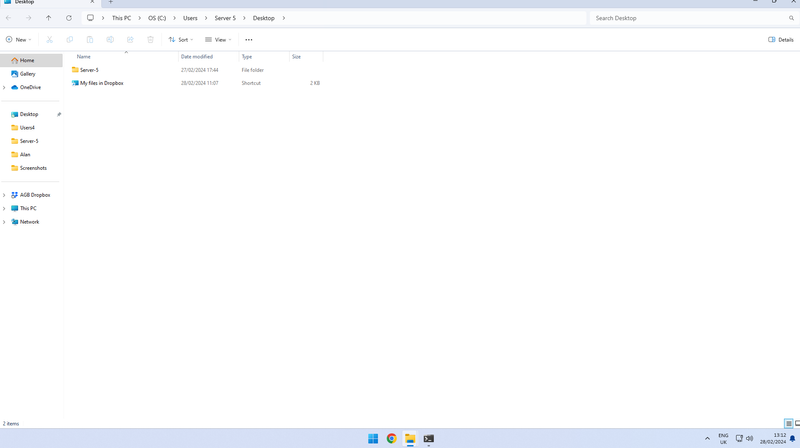Click the Server-5 folder icon in file list
800x448 pixels.
click(75, 69)
